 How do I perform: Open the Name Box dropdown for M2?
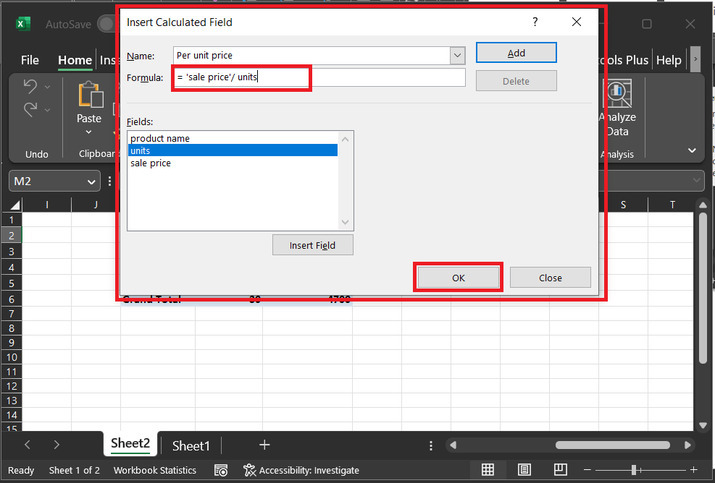(x=91, y=182)
